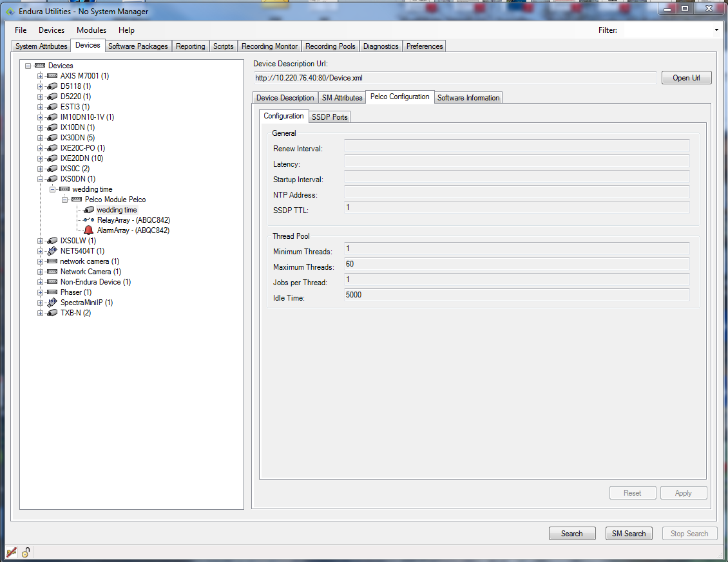728x562 pixels.
Task: Click the SM Search button
Action: click(628, 534)
